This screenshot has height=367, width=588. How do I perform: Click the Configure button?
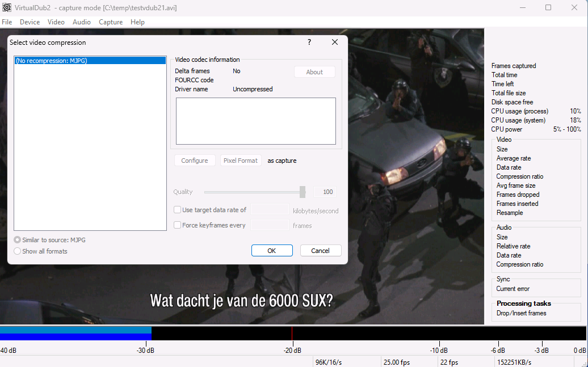[195, 161]
